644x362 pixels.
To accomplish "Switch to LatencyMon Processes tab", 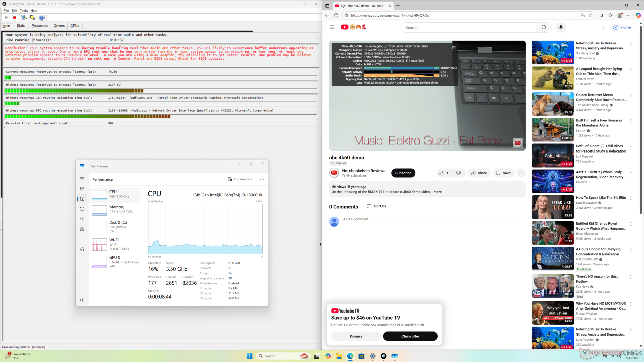I will [40, 26].
